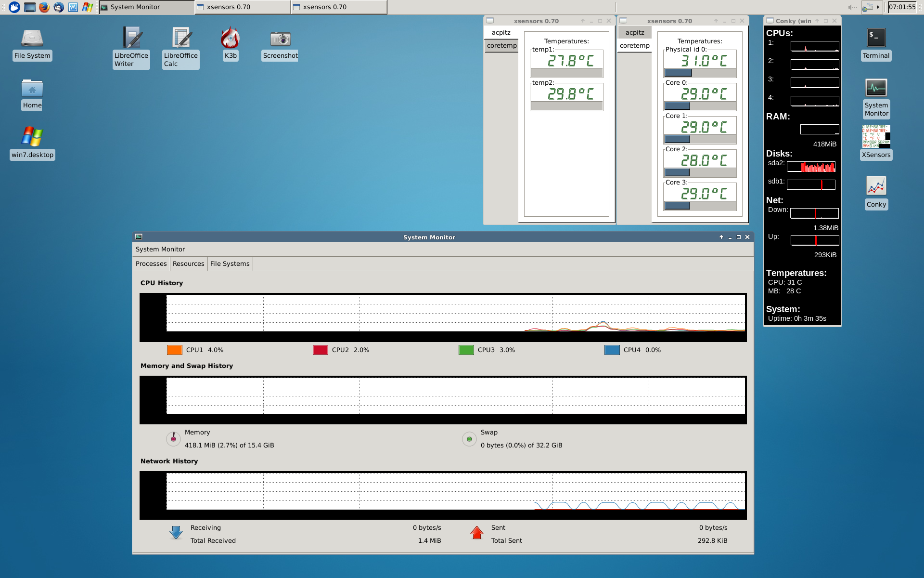Select acpitz tab in right xsensors window

pos(635,33)
